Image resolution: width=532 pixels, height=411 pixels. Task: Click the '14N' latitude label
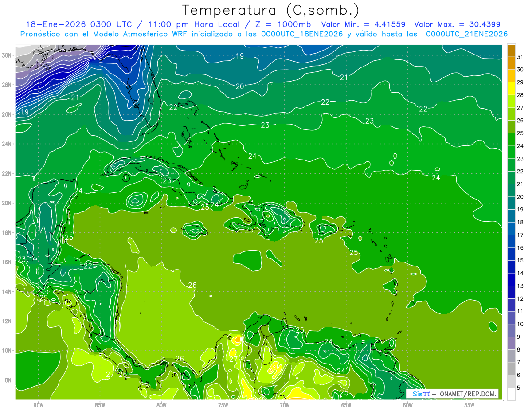pyautogui.click(x=7, y=292)
